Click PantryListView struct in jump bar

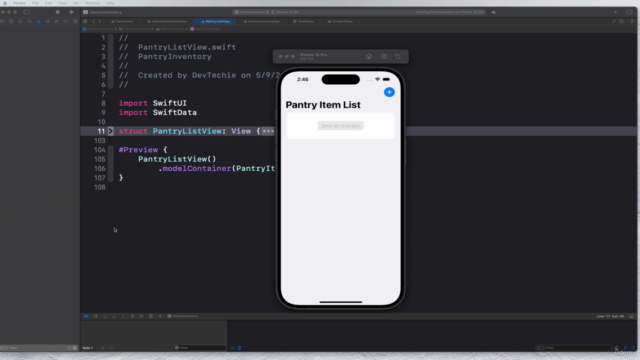click(205, 29)
